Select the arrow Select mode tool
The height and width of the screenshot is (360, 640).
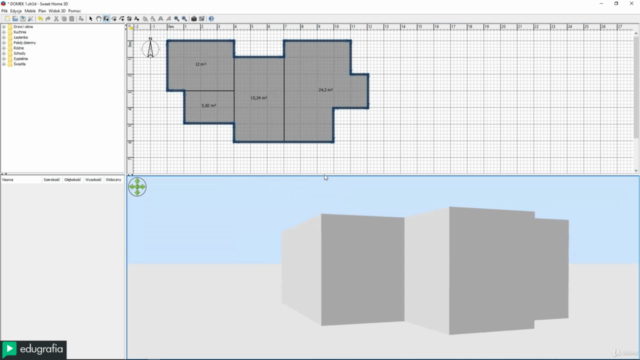[x=91, y=19]
